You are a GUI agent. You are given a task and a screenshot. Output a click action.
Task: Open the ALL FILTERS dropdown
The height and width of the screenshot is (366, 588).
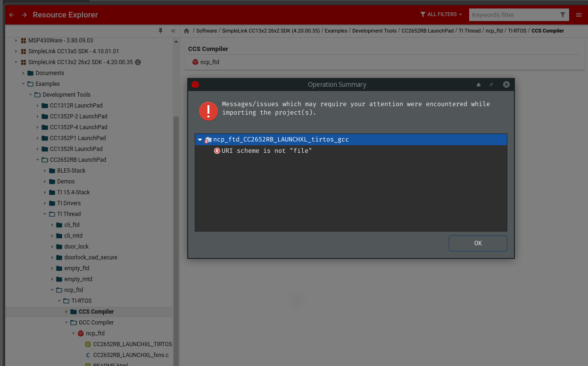[441, 15]
